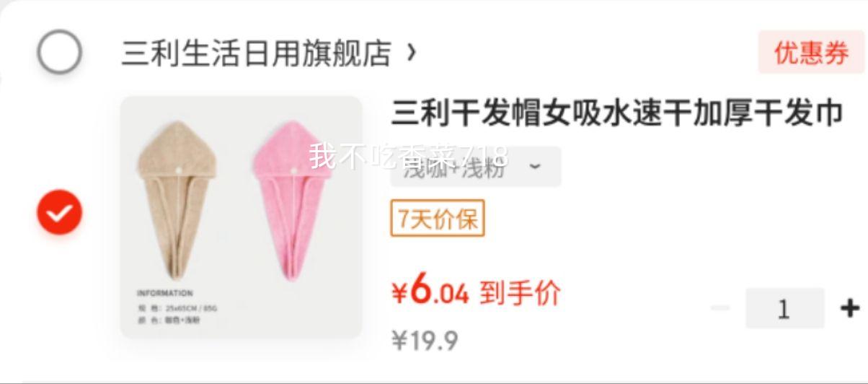
Task: Tap the 到手价 final price label
Action: (x=520, y=293)
